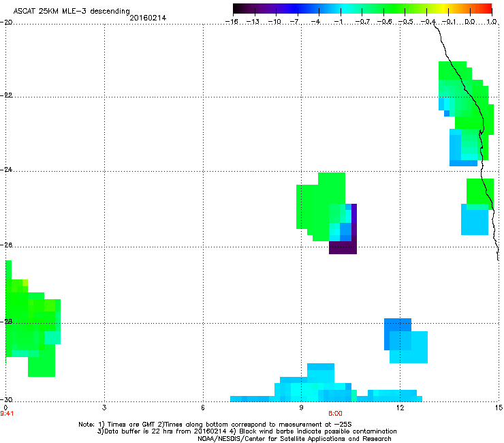The width and height of the screenshot is (504, 443).
Task: Select the date label '20160214' under the title
Action: (148, 18)
